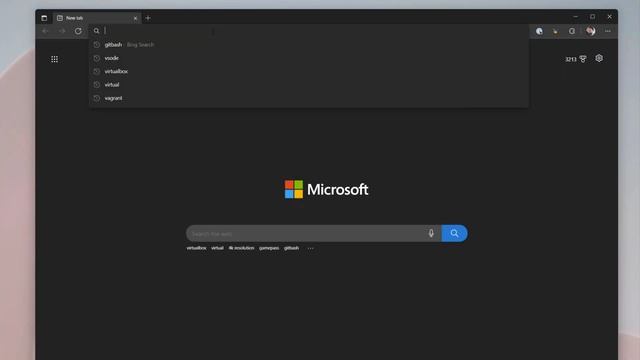Screen dimensions: 640x360
Task: Open virtualbox quick search link below box
Action: tap(196, 248)
